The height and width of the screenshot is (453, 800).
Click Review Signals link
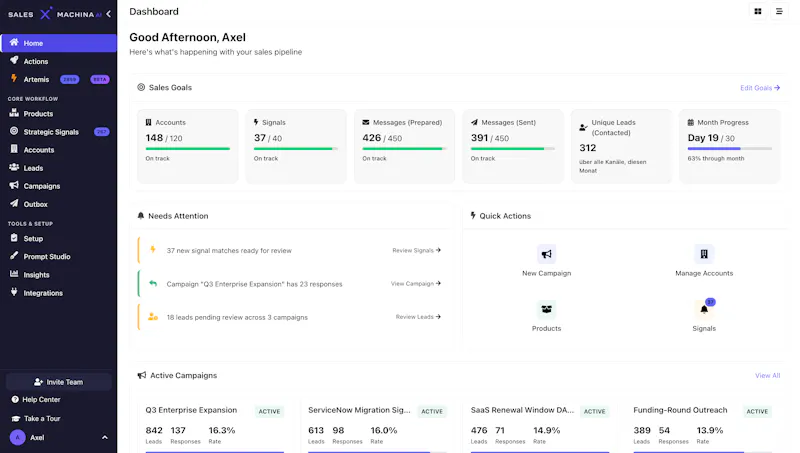click(416, 250)
